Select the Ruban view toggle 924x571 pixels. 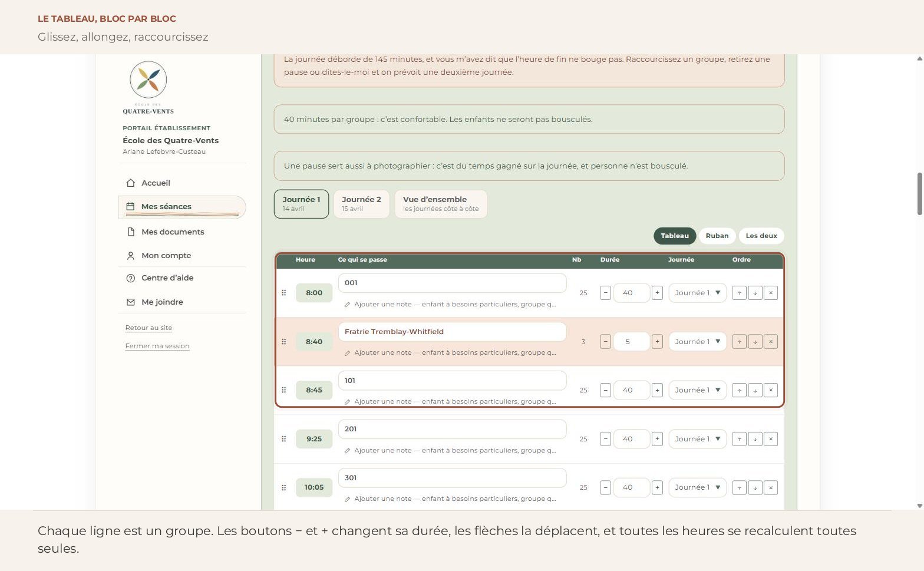coord(717,236)
